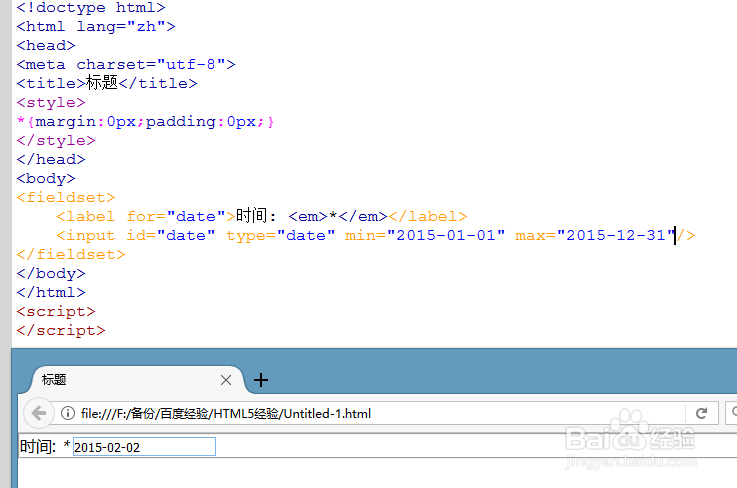The image size is (737, 488).
Task: Click the browser back arrow button
Action: click(39, 414)
